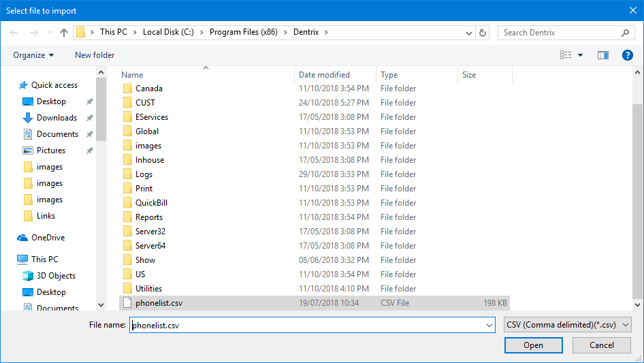The width and height of the screenshot is (644, 363).
Task: Open the Help question mark icon
Action: click(627, 55)
